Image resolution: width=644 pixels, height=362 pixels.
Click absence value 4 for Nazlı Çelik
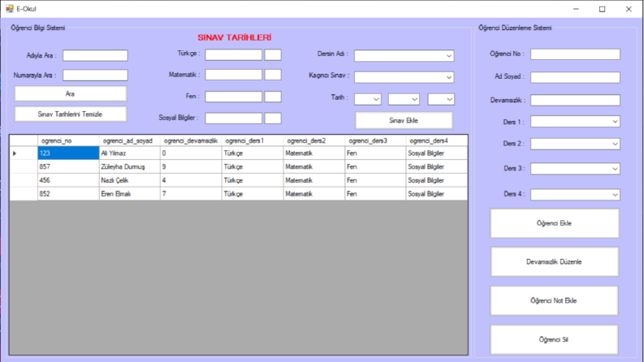click(x=191, y=180)
